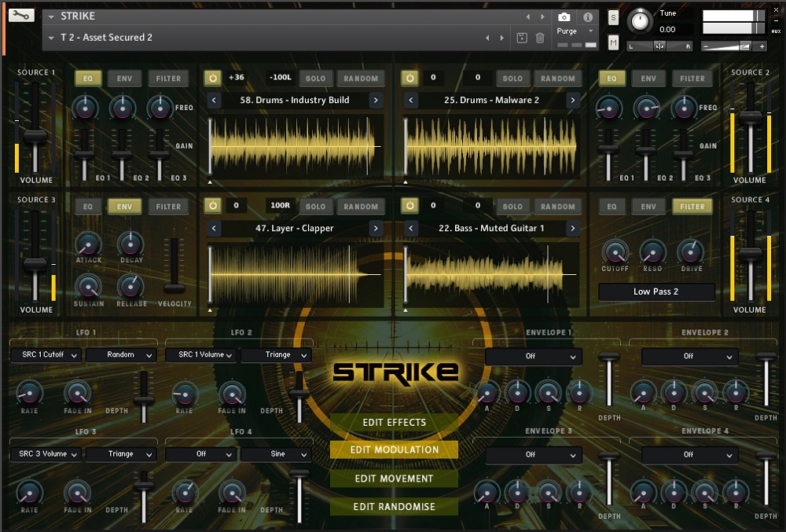
Task: Load next sample after 58. Drums - Industry Build
Action: coord(376,100)
